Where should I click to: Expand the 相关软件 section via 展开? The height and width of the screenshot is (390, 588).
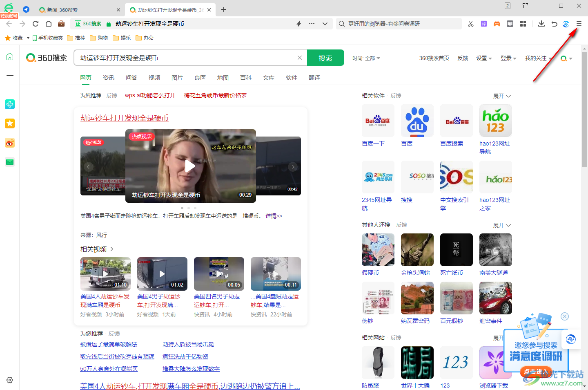click(502, 96)
